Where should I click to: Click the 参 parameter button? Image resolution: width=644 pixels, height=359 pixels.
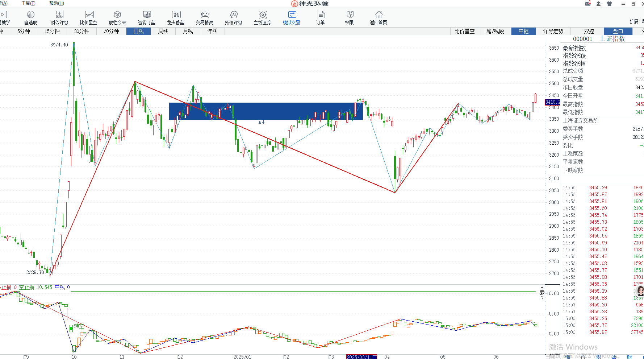click(x=542, y=292)
